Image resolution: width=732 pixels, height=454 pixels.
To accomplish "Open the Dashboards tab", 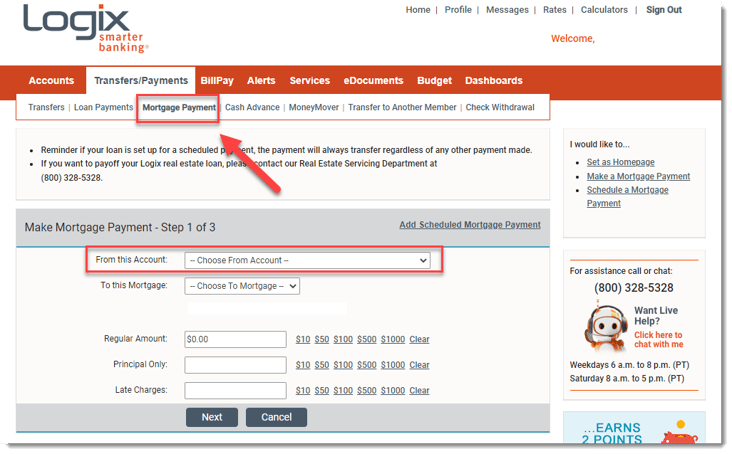I will pos(493,81).
